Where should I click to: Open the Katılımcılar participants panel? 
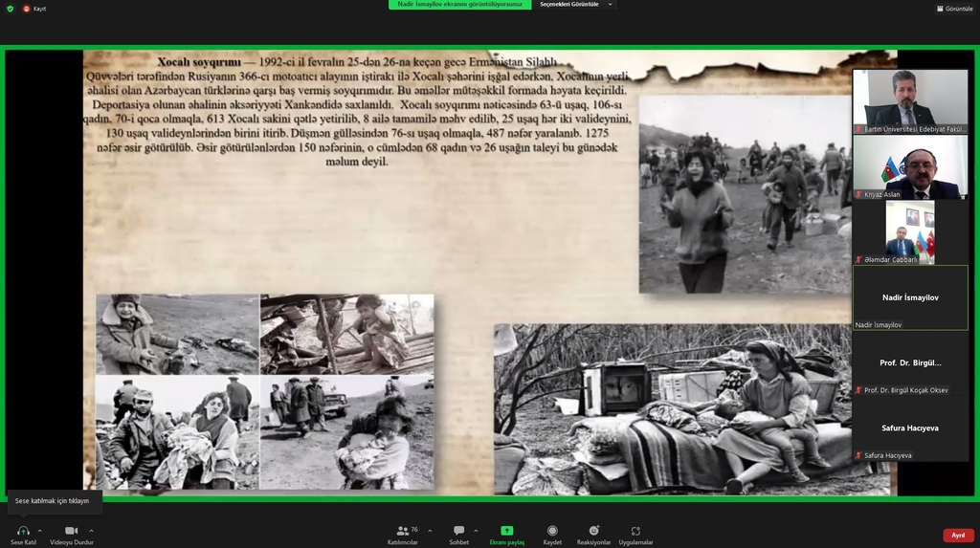(403, 531)
